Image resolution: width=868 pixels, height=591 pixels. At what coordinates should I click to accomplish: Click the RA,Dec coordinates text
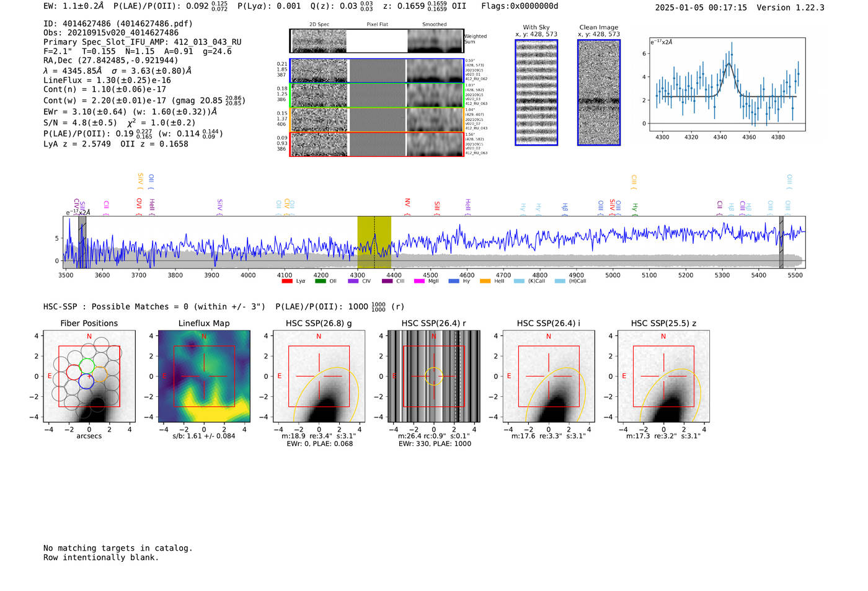click(x=110, y=60)
